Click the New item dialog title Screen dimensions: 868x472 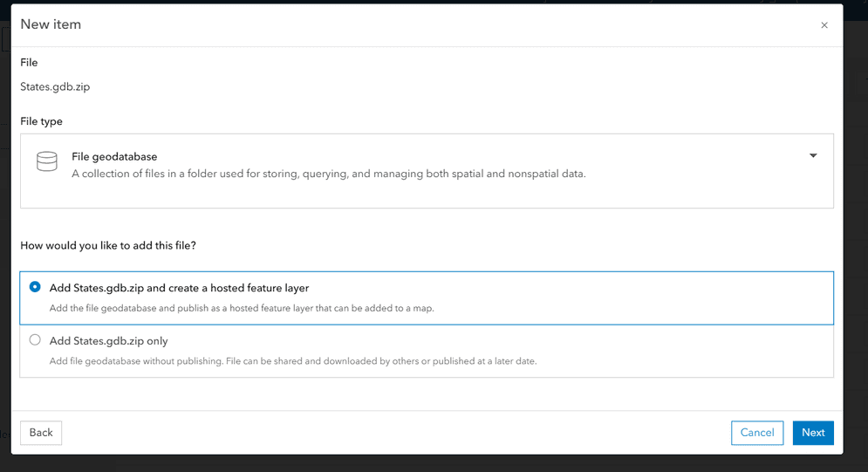click(x=51, y=24)
